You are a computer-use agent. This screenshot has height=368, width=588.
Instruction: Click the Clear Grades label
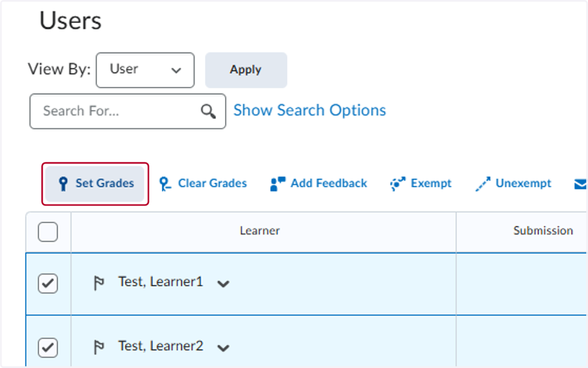(x=213, y=184)
